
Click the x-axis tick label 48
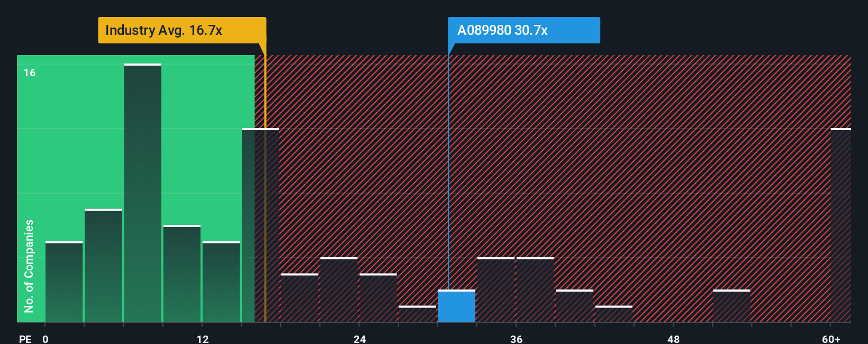click(x=673, y=339)
